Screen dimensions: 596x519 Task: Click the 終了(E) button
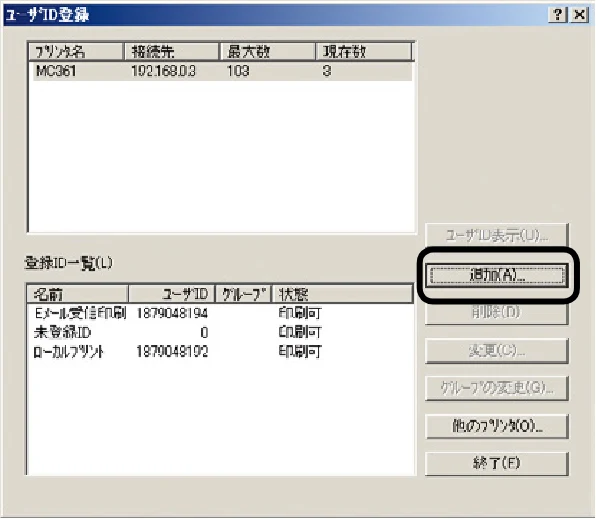[497, 463]
